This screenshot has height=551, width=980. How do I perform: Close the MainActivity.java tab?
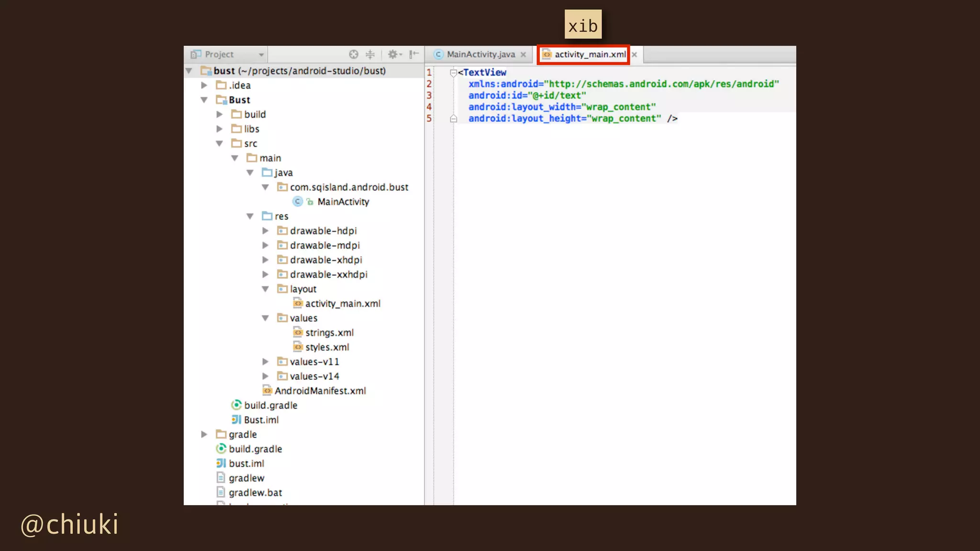523,55
